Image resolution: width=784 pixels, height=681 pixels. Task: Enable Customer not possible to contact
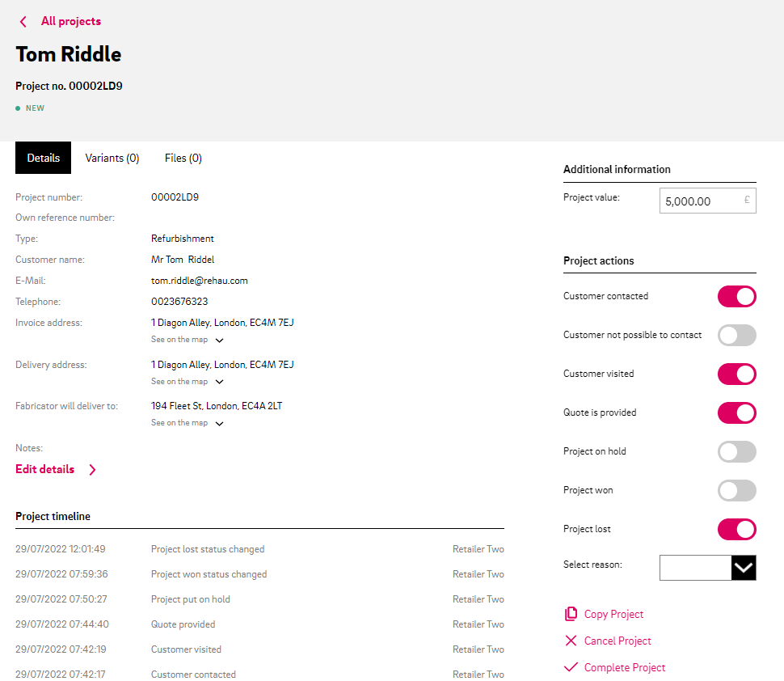tap(736, 335)
